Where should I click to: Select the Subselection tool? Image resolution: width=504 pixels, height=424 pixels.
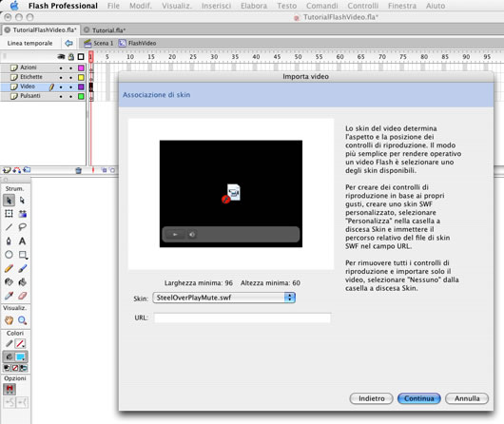[22, 201]
